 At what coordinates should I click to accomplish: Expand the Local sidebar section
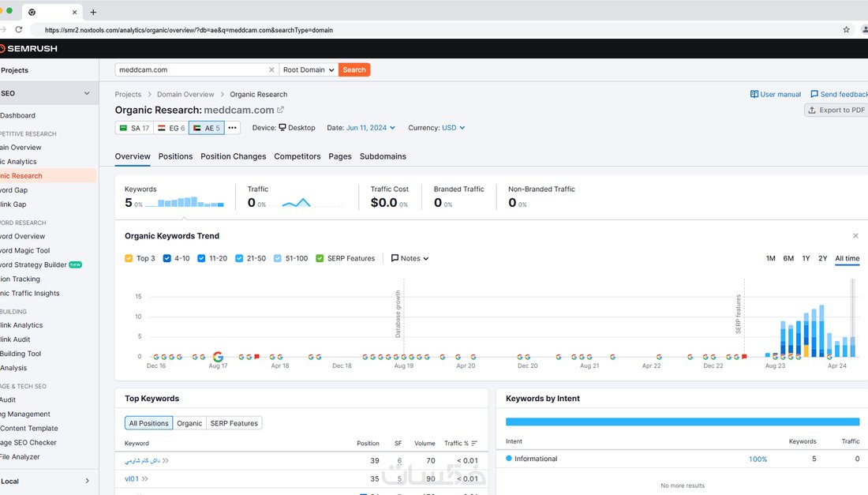point(87,481)
